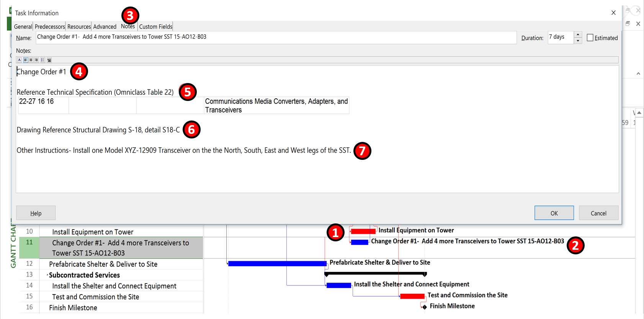Screen dimensions: 644x319
Task: Click the Finish Milestone diamond marker
Action: point(424,307)
